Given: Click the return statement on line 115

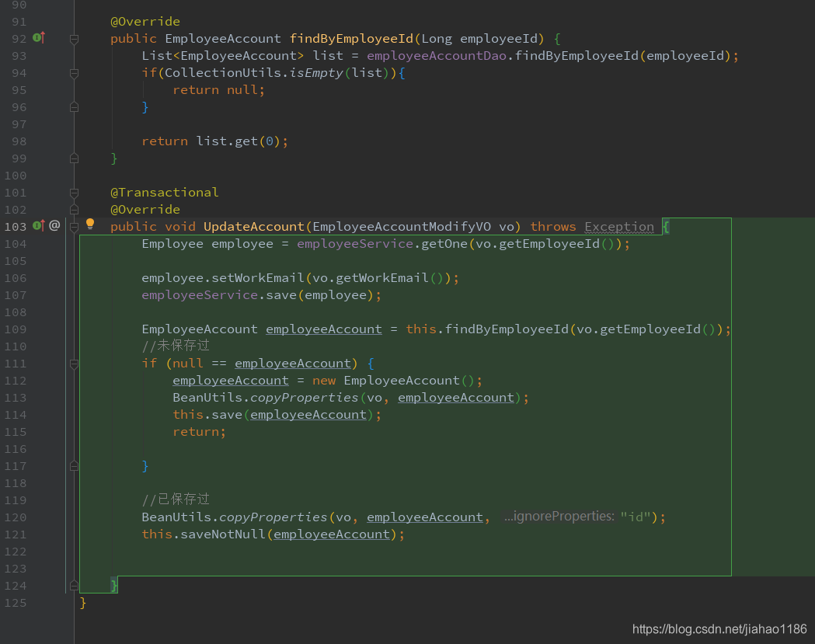Looking at the screenshot, I should [199, 432].
